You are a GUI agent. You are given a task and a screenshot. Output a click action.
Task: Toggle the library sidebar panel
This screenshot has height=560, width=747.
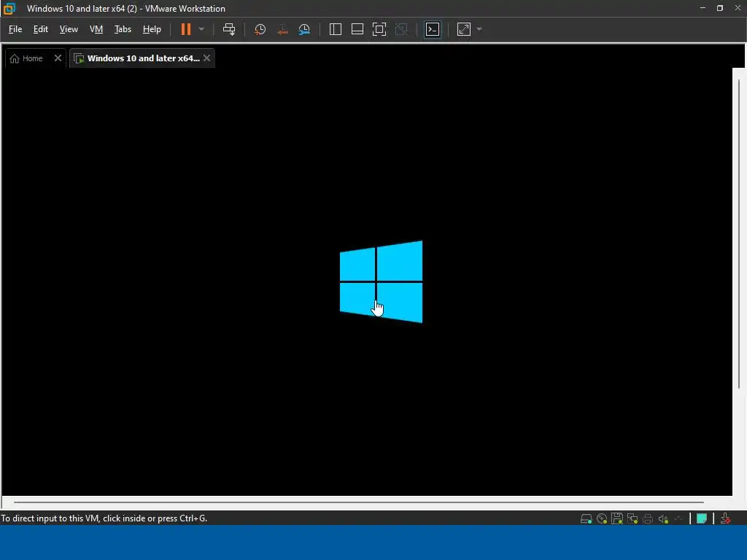(x=336, y=29)
